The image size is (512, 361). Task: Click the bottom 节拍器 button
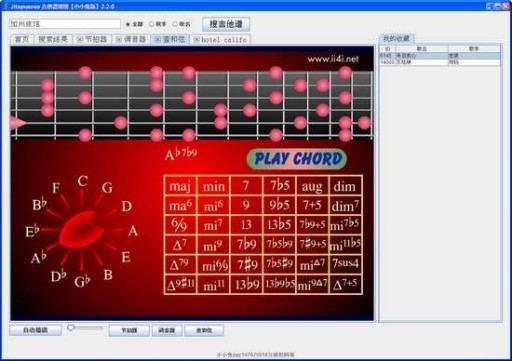pos(129,330)
